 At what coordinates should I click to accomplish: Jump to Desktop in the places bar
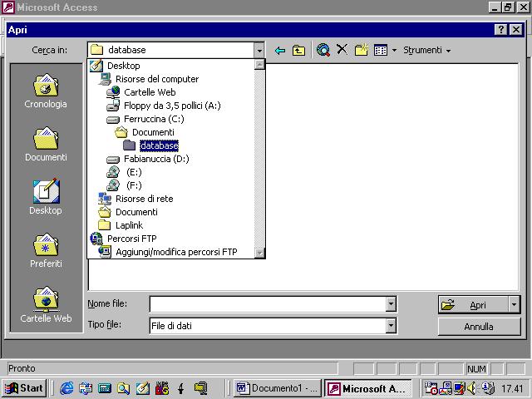46,197
